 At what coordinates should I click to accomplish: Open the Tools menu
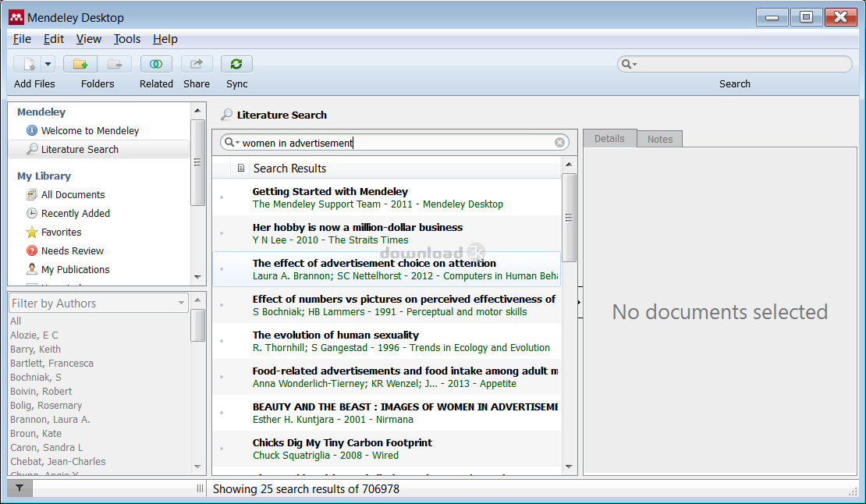point(126,38)
